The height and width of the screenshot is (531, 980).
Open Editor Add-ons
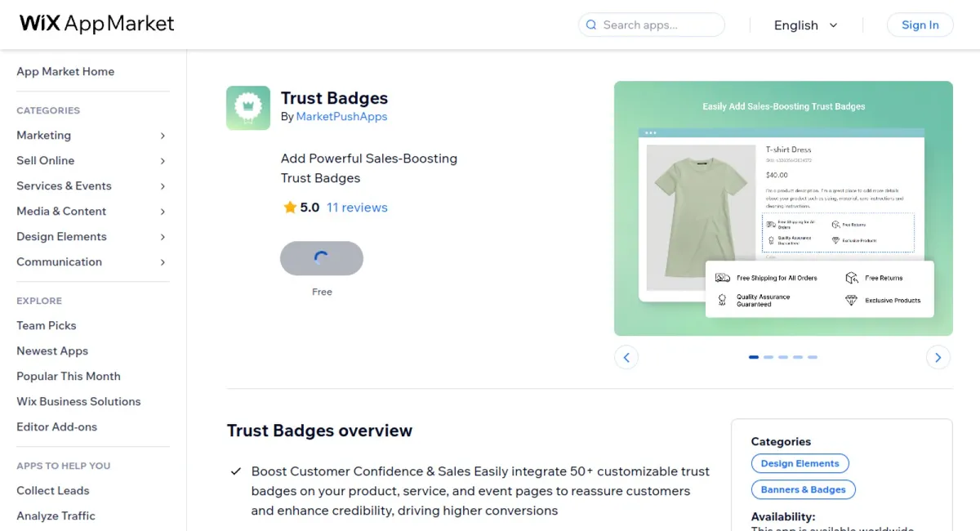click(x=56, y=426)
